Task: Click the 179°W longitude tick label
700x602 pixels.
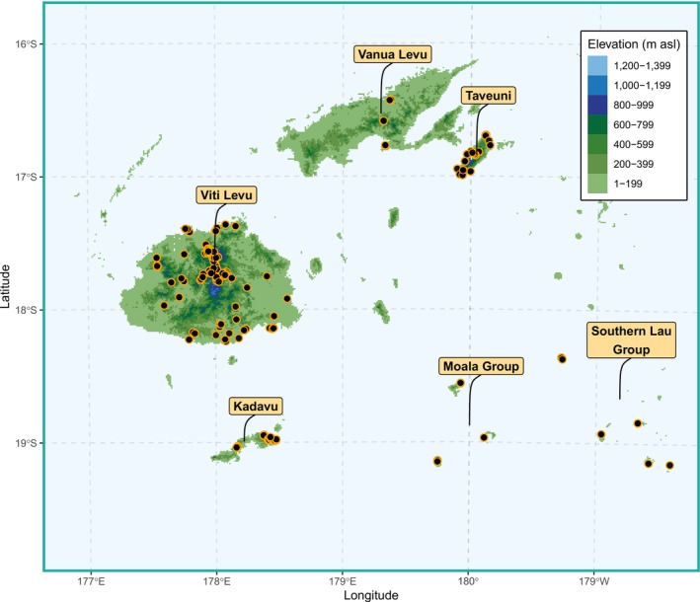Action: pos(593,581)
